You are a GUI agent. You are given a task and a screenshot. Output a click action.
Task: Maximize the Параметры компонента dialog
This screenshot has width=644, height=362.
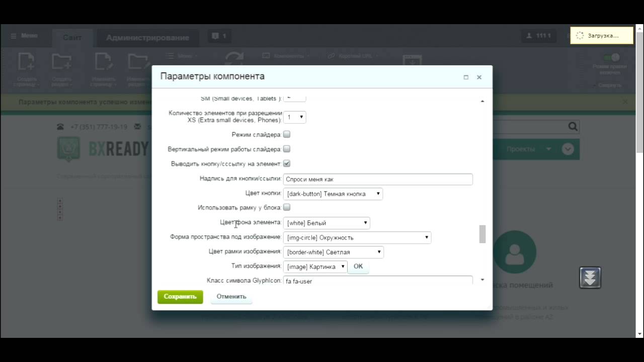pos(466,77)
